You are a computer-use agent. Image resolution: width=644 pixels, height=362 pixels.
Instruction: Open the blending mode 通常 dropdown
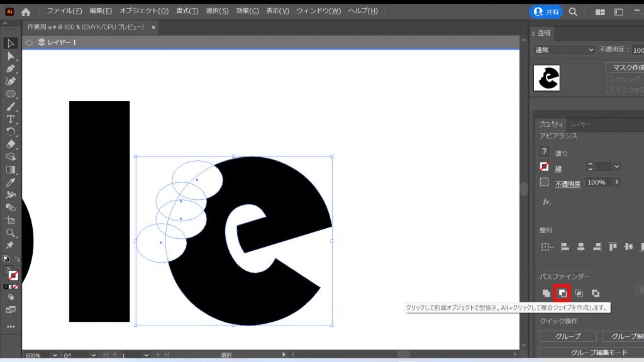(564, 50)
